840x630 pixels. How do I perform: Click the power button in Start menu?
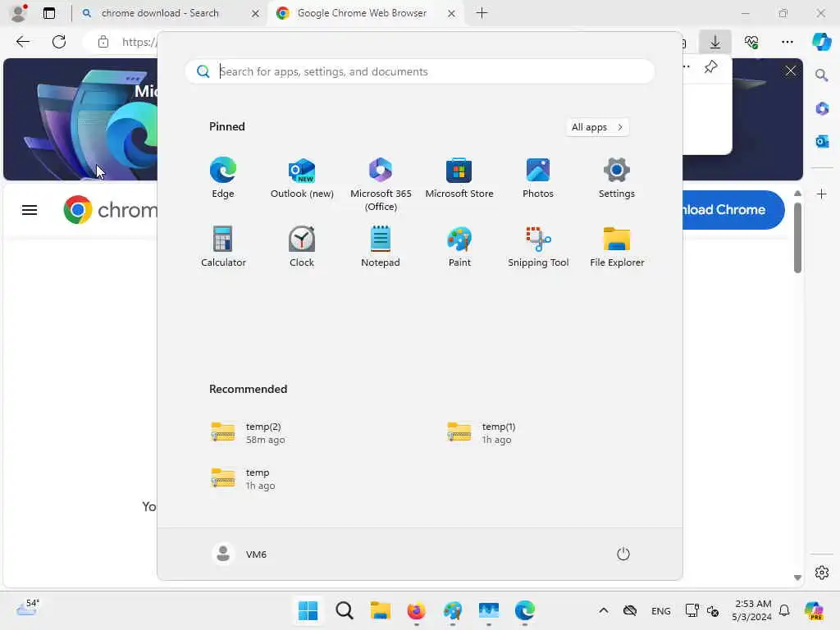pyautogui.click(x=623, y=554)
